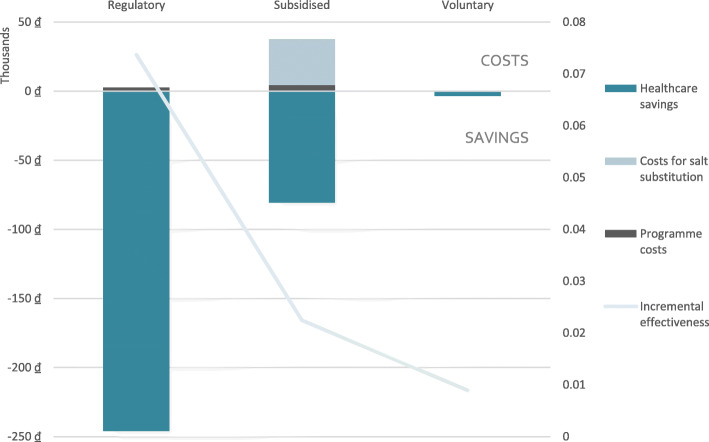Click the Voluntary category label

pos(467,6)
